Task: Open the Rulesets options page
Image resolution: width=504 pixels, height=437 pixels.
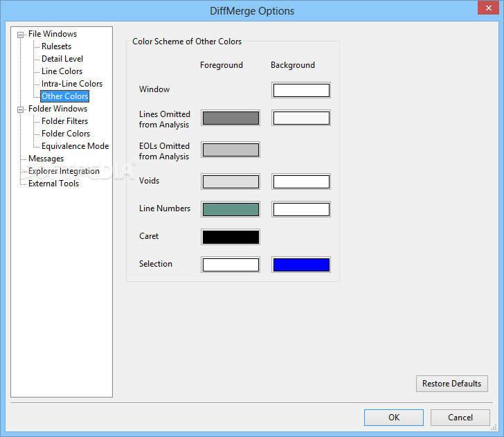Action: 56,46
